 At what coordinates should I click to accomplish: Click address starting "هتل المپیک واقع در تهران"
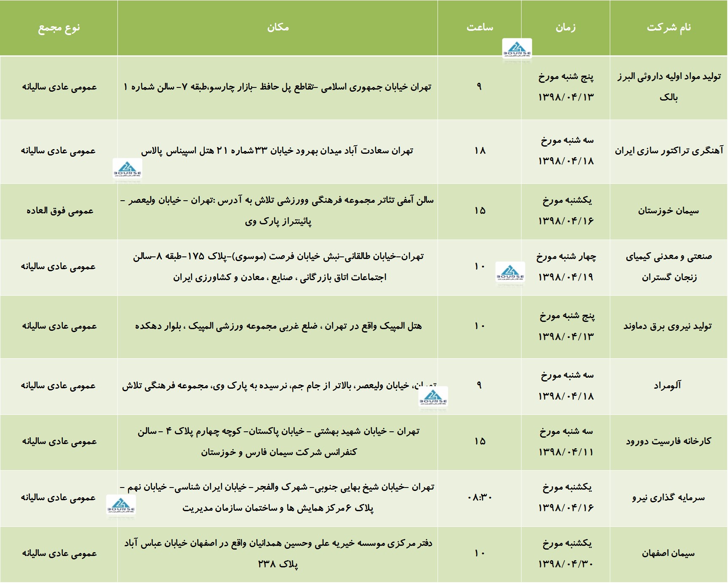[278, 326]
